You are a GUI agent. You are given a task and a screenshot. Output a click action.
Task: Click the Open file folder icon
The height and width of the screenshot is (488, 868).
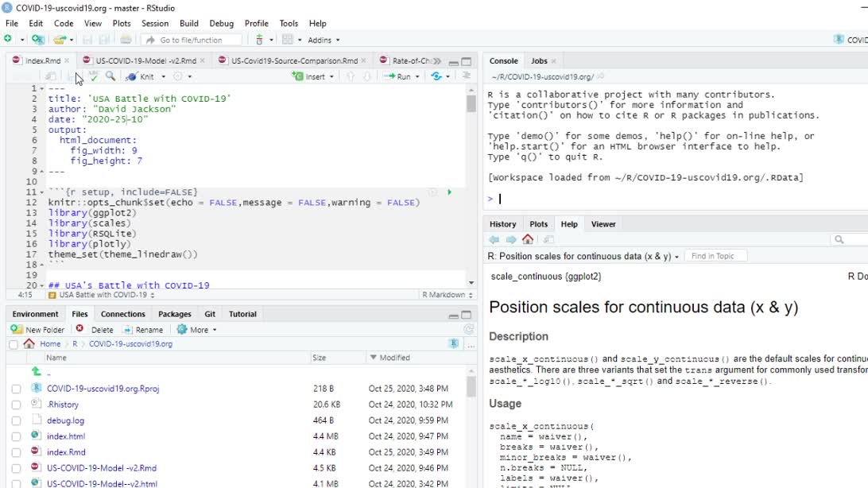[60, 40]
